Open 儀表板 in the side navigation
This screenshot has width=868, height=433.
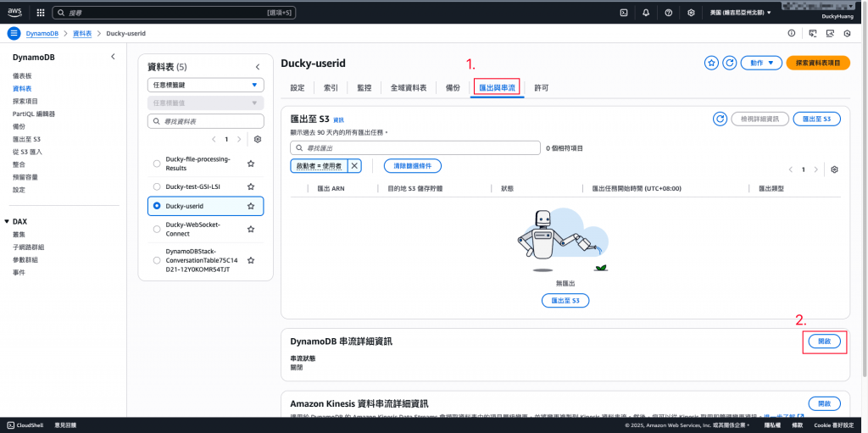(21, 75)
